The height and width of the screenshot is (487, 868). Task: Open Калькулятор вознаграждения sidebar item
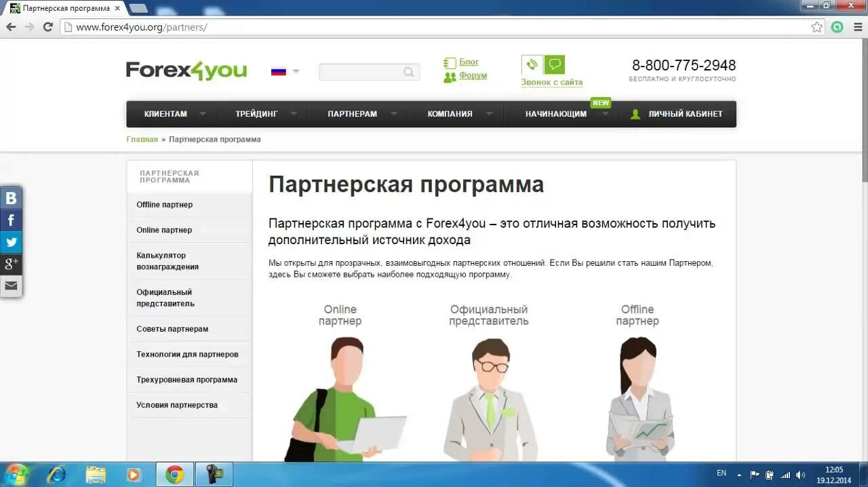(189, 261)
